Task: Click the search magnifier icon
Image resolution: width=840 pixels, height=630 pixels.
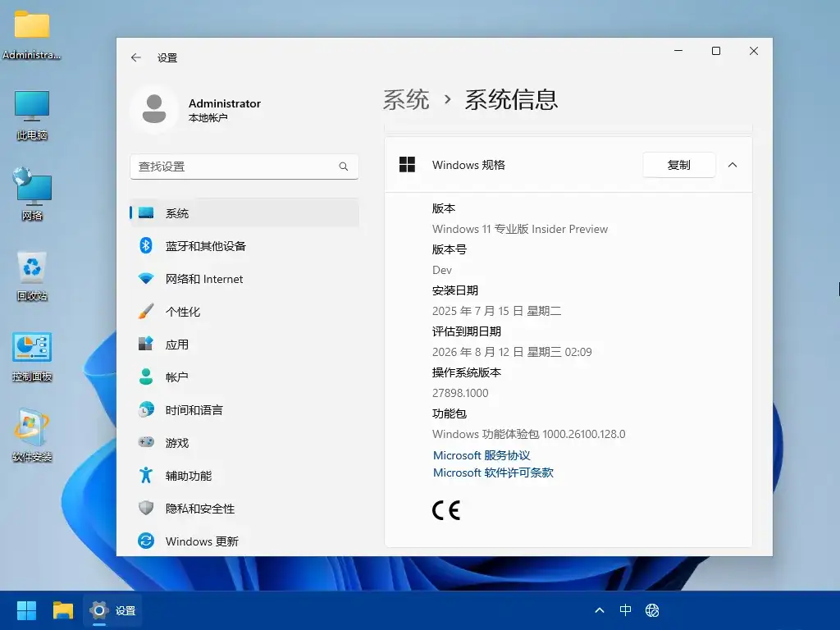Action: 344,167
